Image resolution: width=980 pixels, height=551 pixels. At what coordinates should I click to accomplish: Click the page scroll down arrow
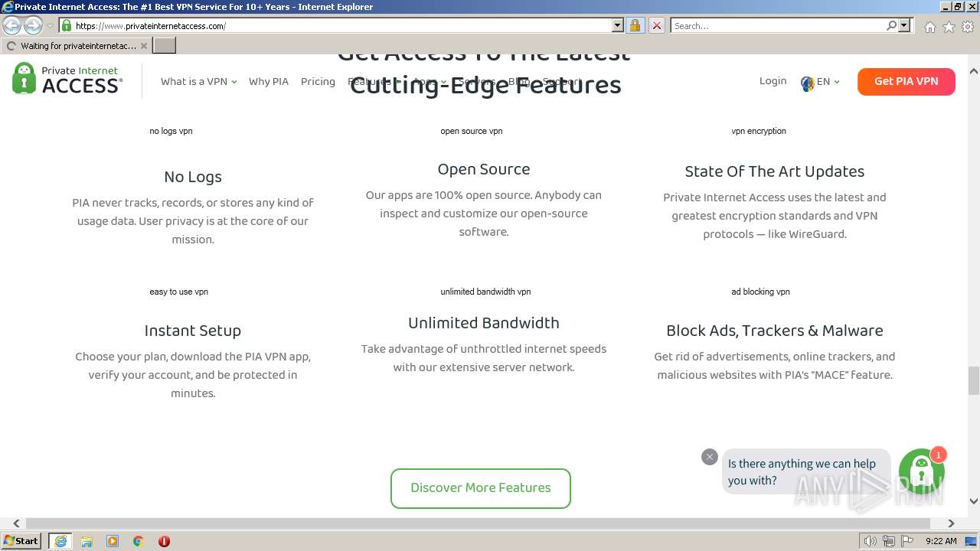[974, 501]
